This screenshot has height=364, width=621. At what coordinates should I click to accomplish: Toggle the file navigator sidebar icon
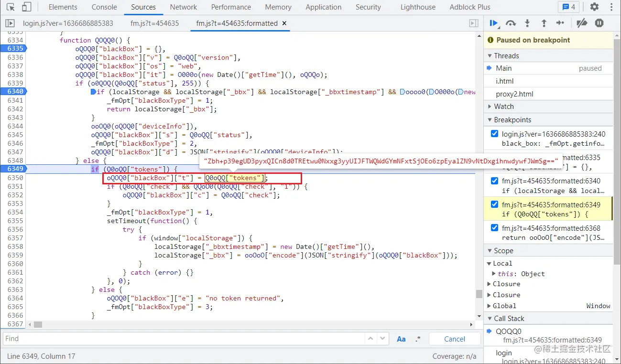tap(10, 23)
